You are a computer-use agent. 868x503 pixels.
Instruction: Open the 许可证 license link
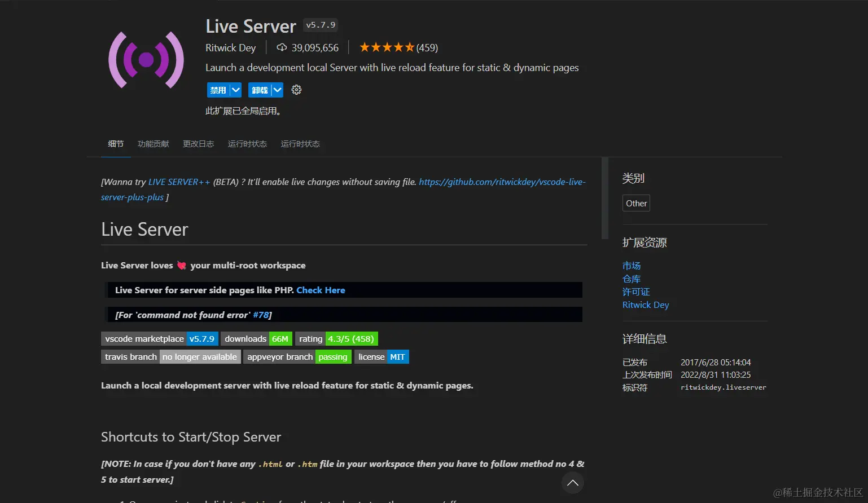coord(636,292)
